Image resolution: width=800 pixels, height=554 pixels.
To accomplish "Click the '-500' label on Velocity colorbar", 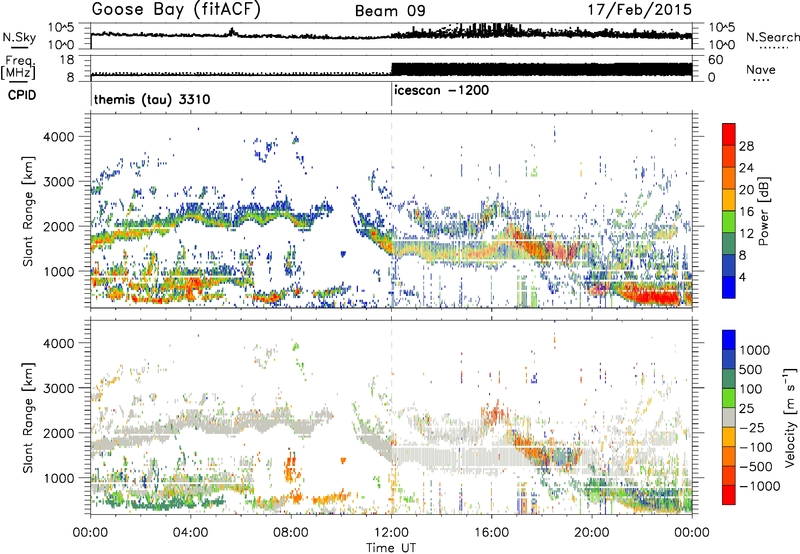I will [x=756, y=466].
